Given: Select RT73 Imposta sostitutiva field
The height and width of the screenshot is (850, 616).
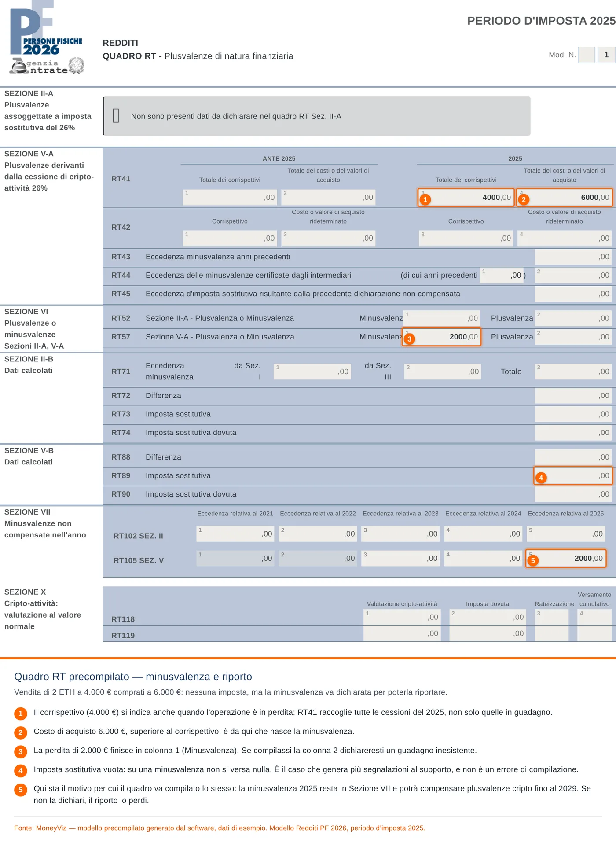Looking at the screenshot, I should coord(573,414).
